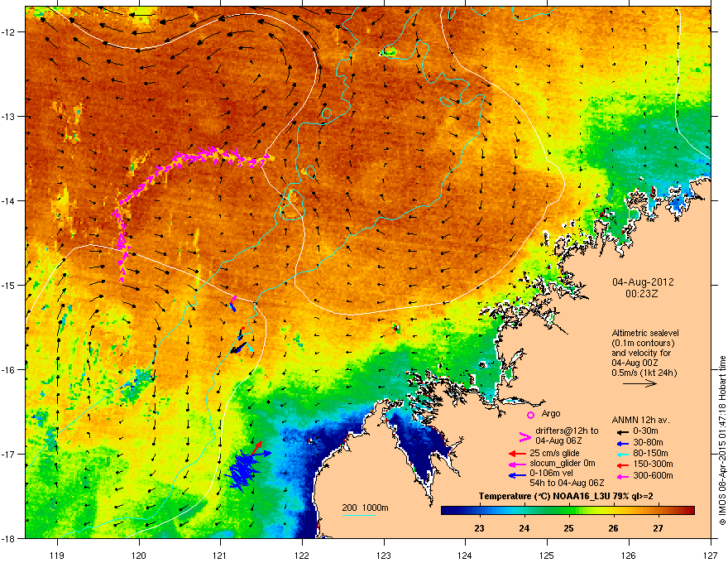Screen dimensions: 728x563
Task: Click the "150-300m" depth label
Action: (x=653, y=464)
